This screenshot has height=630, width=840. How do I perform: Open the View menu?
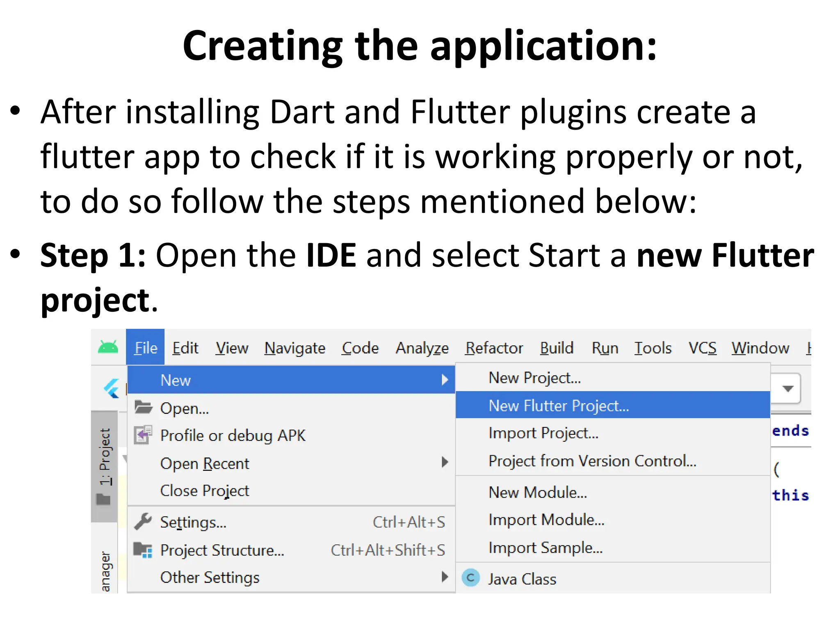(x=232, y=348)
